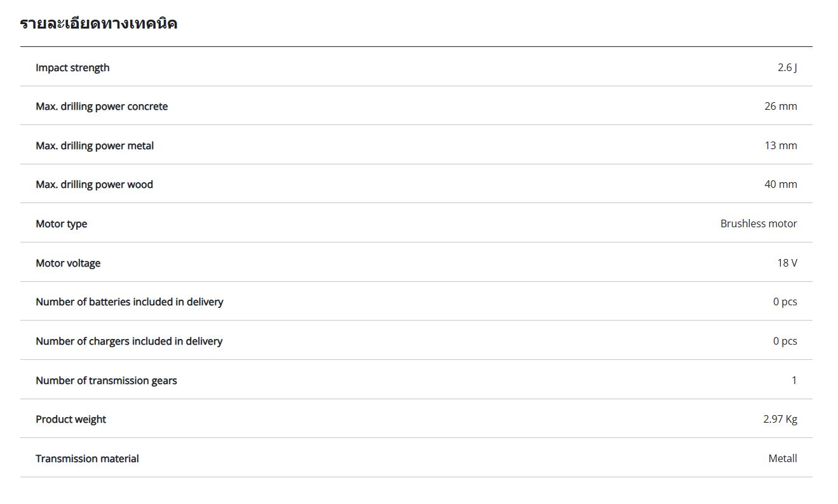This screenshot has height=504, width=838.
Task: Click Number of batteries included in delivery
Action: [x=129, y=302]
